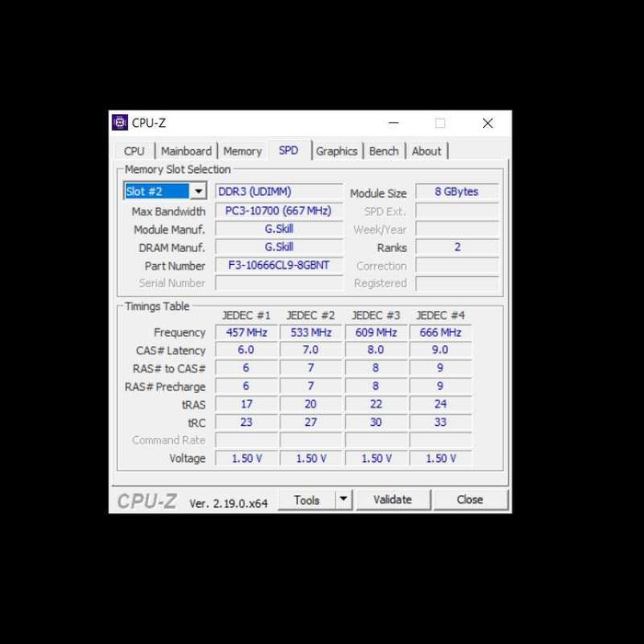The width and height of the screenshot is (644, 644).
Task: Click the empty Week/Year field
Action: click(456, 229)
